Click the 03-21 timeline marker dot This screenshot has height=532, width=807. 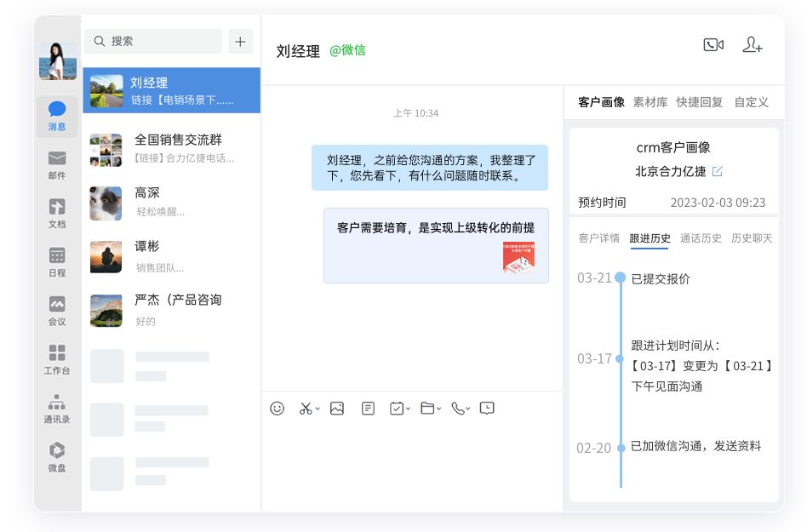point(621,277)
